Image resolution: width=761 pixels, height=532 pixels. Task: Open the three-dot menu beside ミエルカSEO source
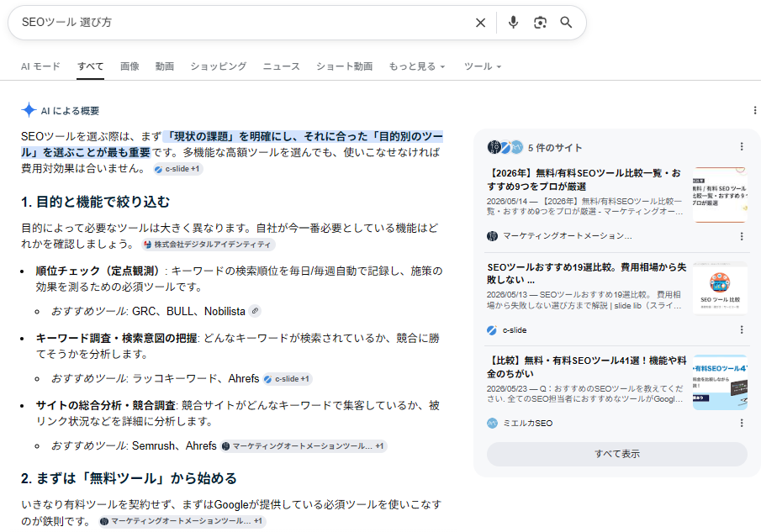pyautogui.click(x=742, y=424)
